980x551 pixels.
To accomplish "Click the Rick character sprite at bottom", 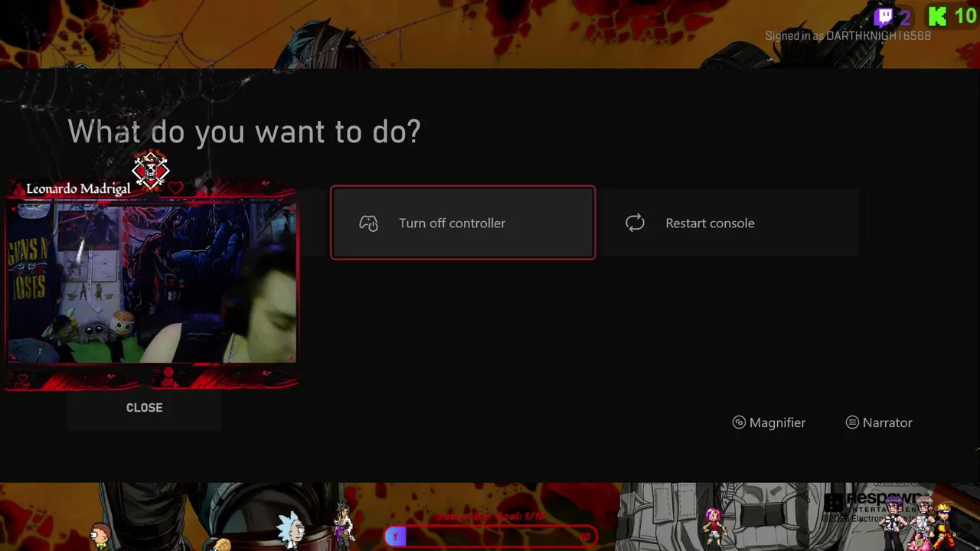I will [292, 530].
